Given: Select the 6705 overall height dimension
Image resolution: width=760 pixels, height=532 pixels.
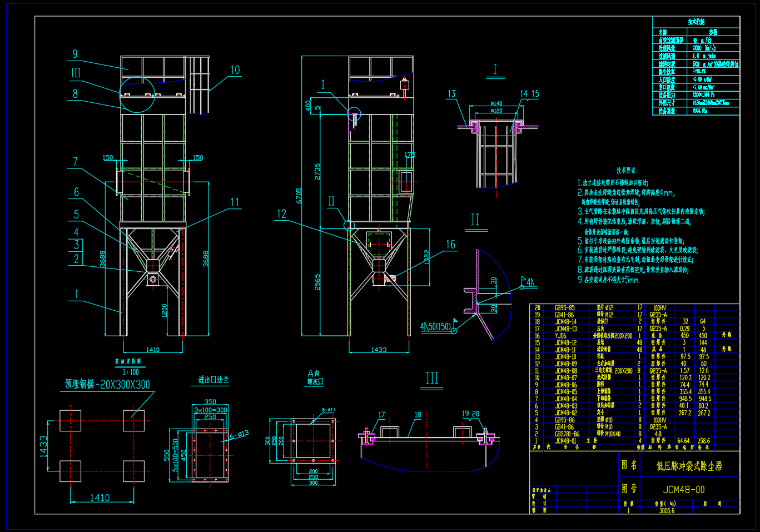Looking at the screenshot, I should pos(299,196).
